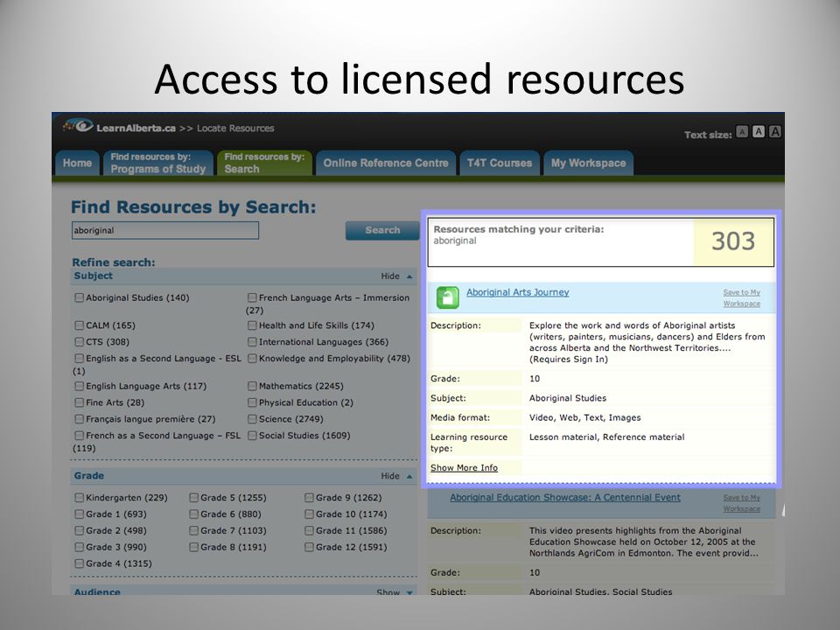Click the 303 results count

(x=733, y=241)
